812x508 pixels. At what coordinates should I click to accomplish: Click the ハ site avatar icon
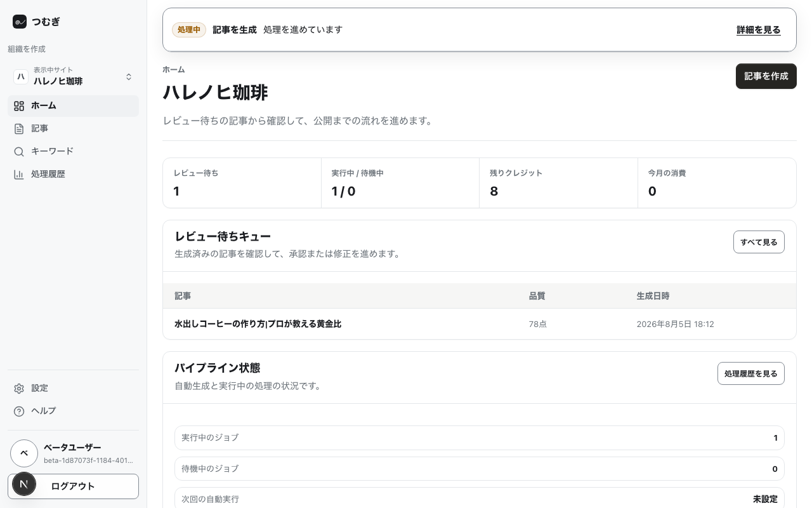click(x=21, y=77)
